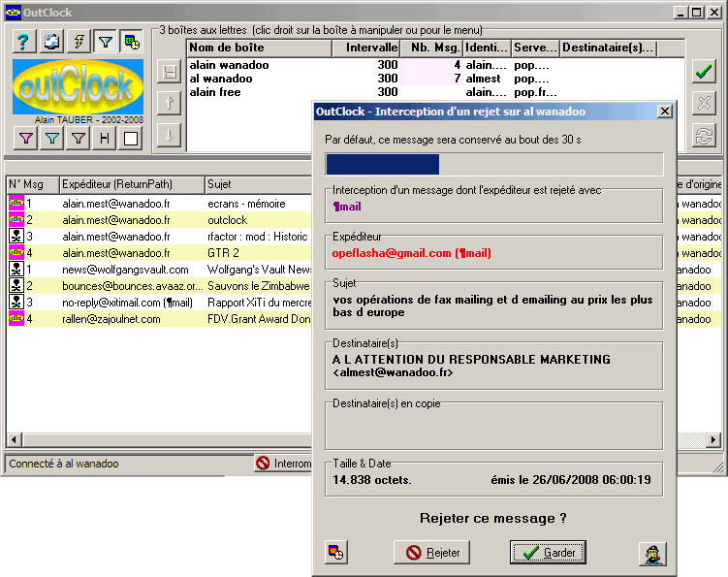Select the 'al wanadoo' mailbox row
This screenshot has height=577, width=728.
click(x=435, y=79)
